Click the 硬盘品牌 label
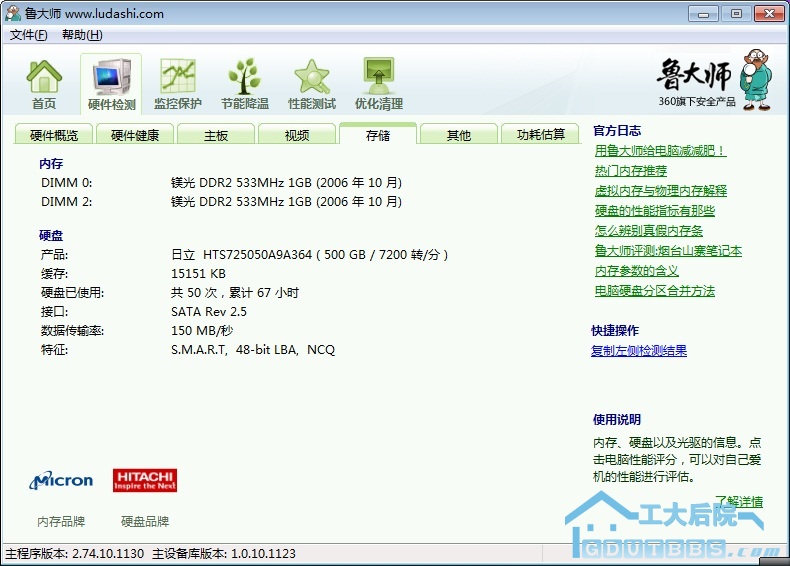790x566 pixels. [145, 521]
